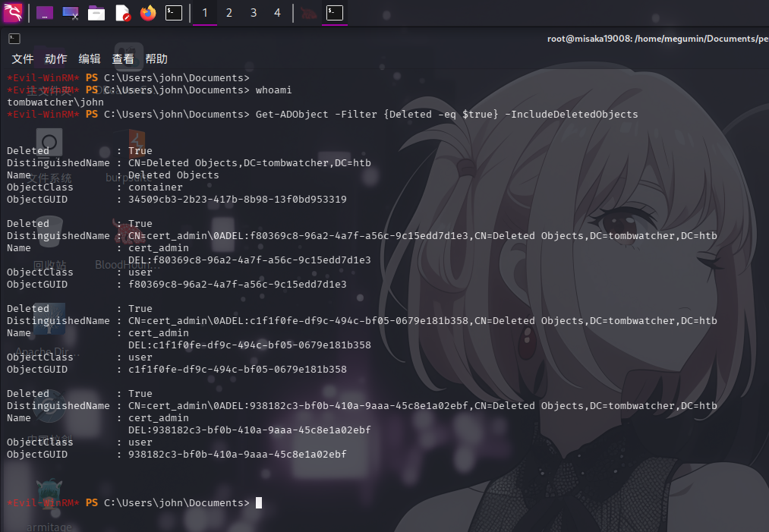Select the active terminal taskbar button
This screenshot has width=769, height=532.
point(335,13)
